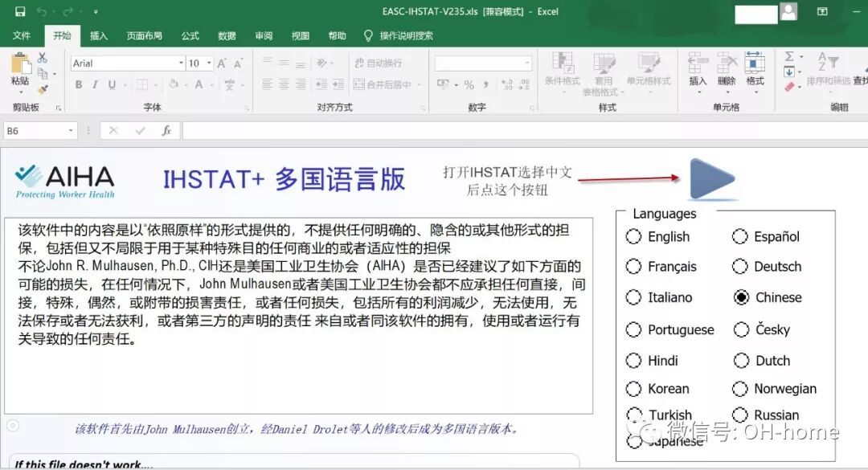Open the Arial font name dropdown
This screenshot has width=868, height=470.
coord(181,63)
